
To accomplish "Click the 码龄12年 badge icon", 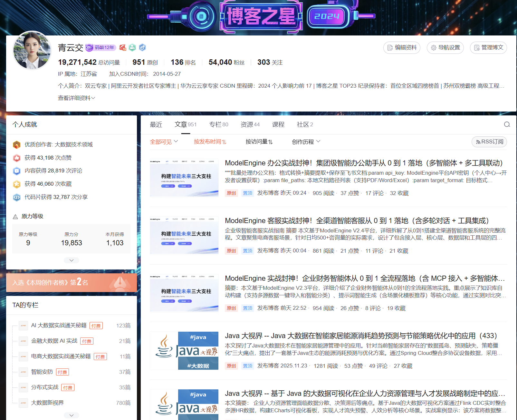I will (101, 47).
